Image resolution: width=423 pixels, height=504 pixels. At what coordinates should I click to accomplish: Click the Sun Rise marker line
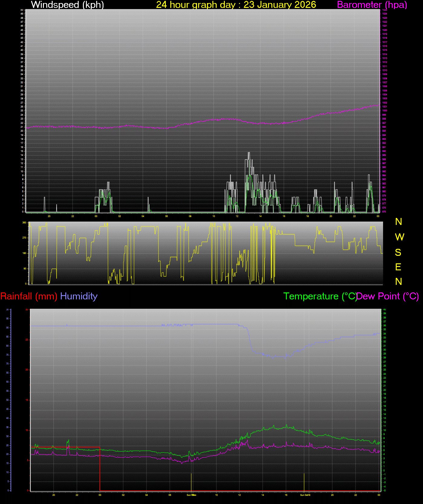[191, 482]
